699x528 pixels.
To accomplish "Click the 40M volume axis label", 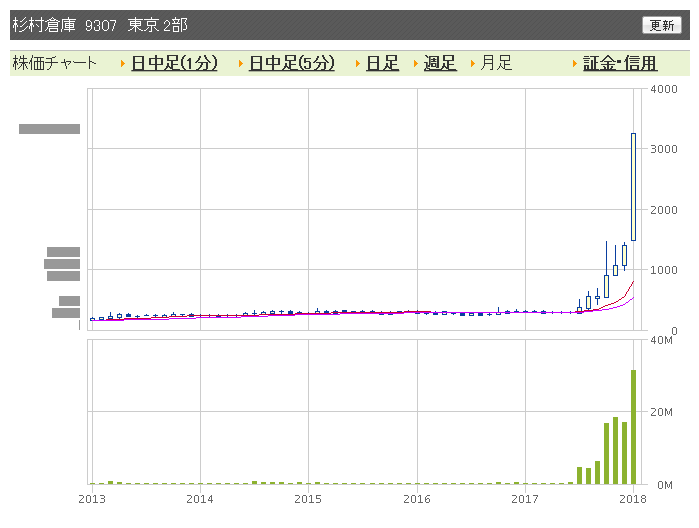I will 662,340.
